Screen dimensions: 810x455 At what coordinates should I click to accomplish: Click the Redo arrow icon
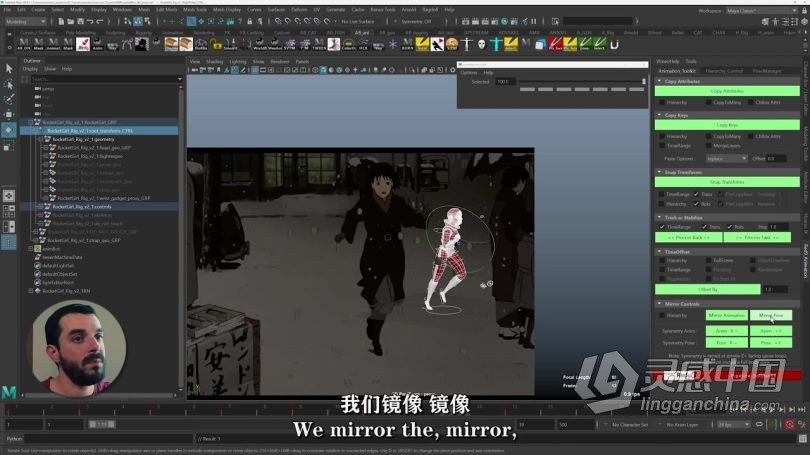click(100, 21)
